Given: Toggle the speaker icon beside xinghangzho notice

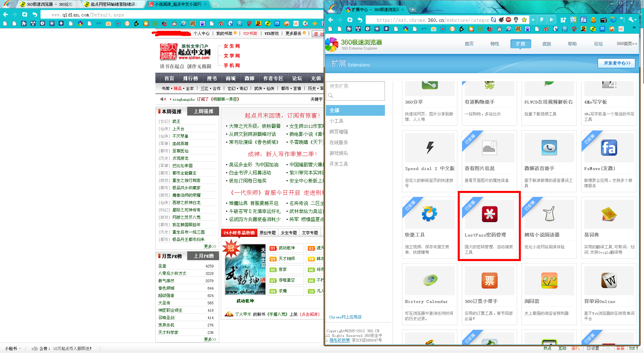Looking at the screenshot, I should 163,99.
